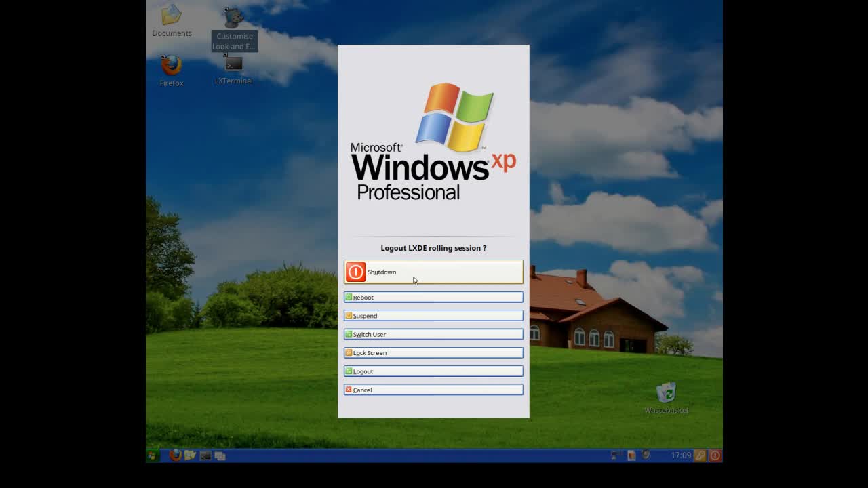The height and width of the screenshot is (488, 868).
Task: Click the network tray icon
Action: [x=615, y=455]
